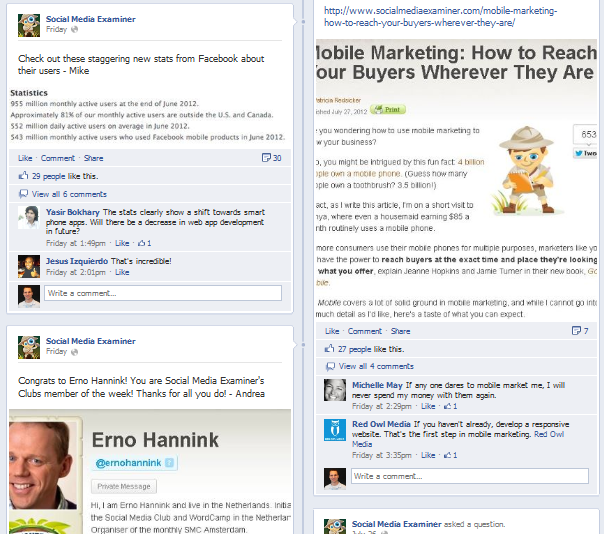Open the Friday 3:35pm comment timestamp

382,455
